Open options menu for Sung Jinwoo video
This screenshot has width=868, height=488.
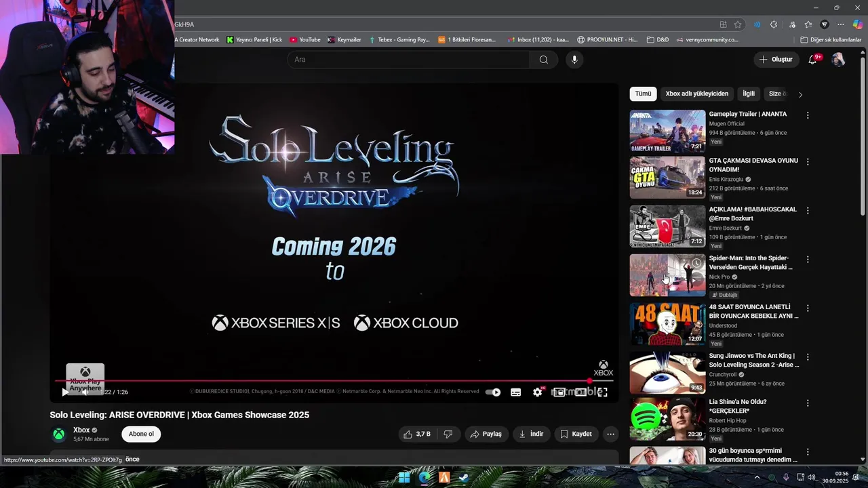click(807, 357)
